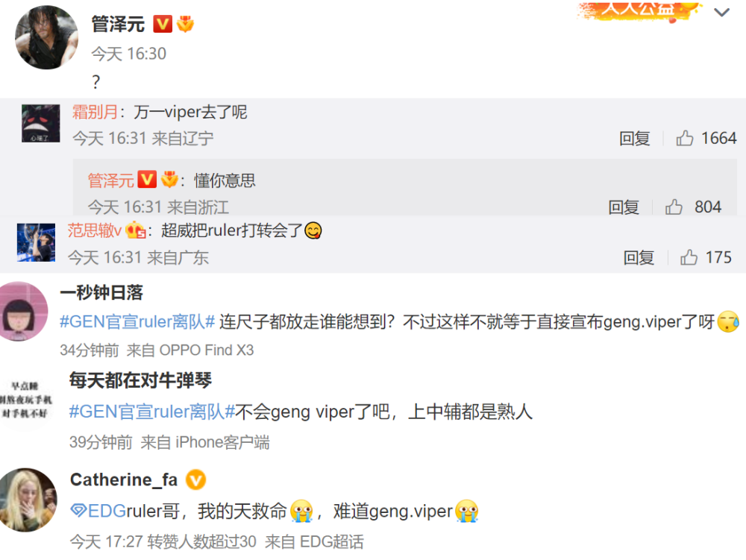This screenshot has height=560, width=746.
Task: Click the 人人公益 banner badge
Action: coord(639,10)
